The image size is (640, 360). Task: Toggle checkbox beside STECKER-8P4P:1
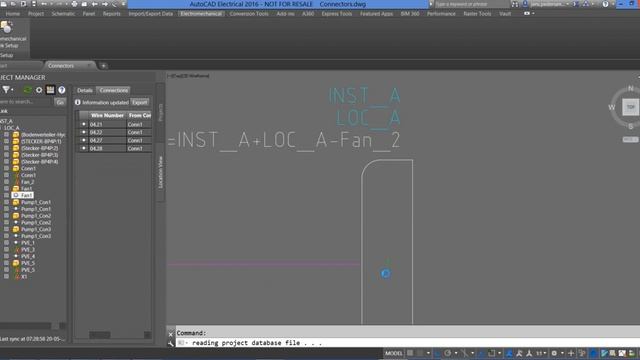tap(7, 141)
